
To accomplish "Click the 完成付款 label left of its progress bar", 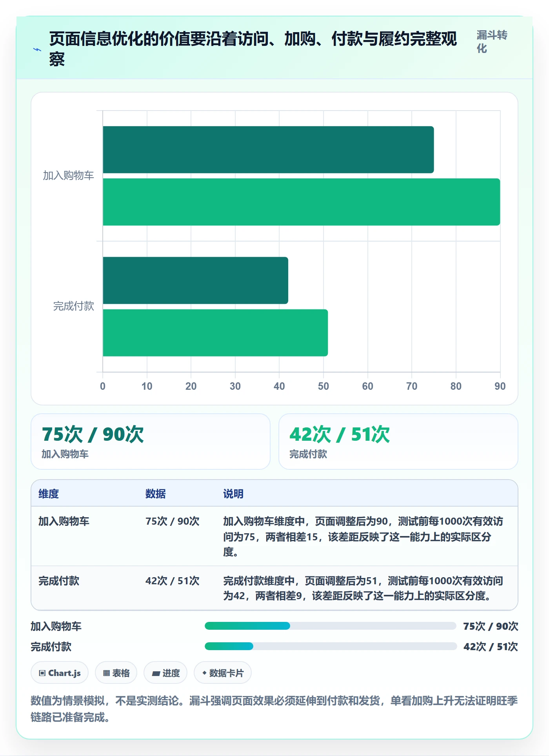I will point(51,647).
